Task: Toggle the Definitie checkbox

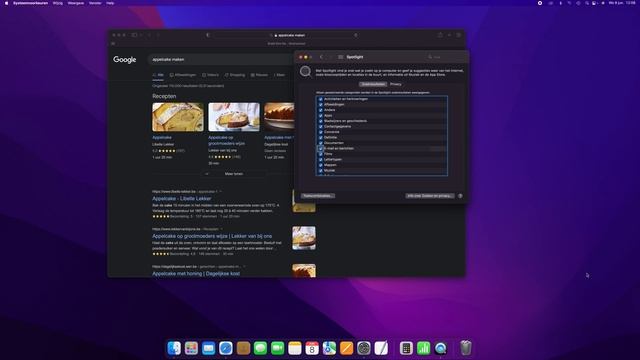Action: (320, 138)
